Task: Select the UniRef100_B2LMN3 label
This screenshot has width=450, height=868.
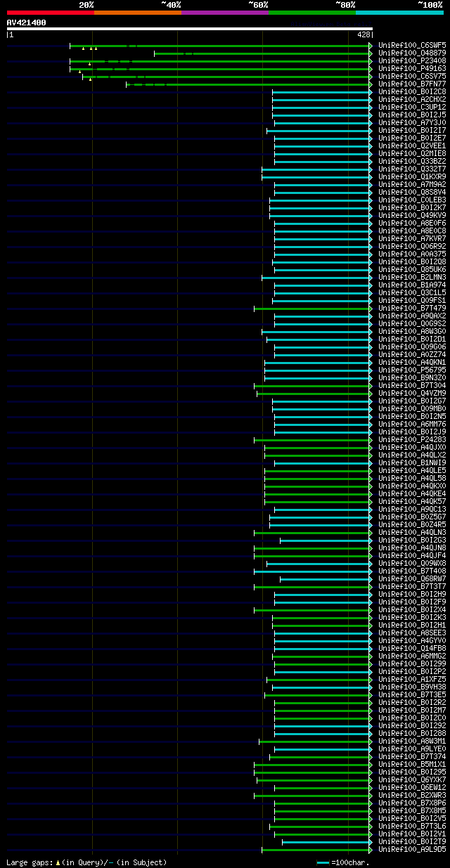Action: tap(412, 277)
